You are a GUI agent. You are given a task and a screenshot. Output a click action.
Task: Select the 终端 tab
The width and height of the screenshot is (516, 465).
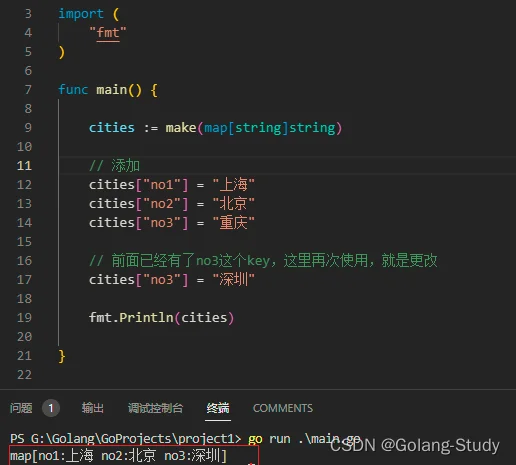click(x=218, y=408)
